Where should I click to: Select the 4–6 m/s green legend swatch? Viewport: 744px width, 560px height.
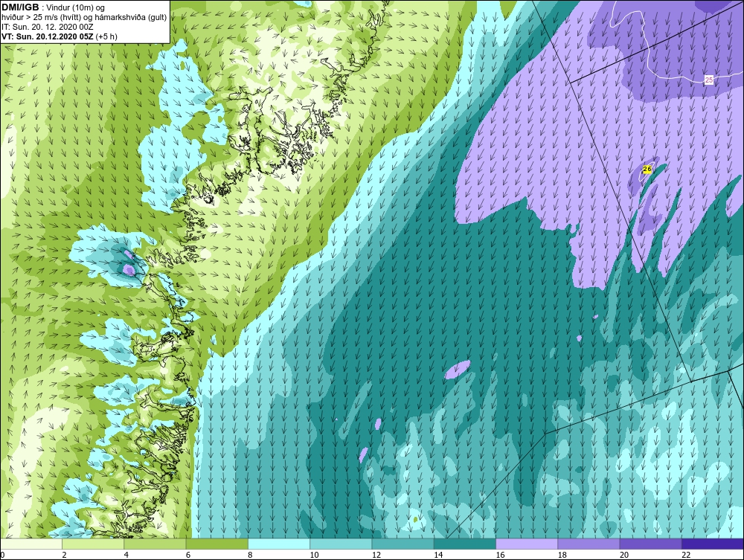tap(155, 544)
